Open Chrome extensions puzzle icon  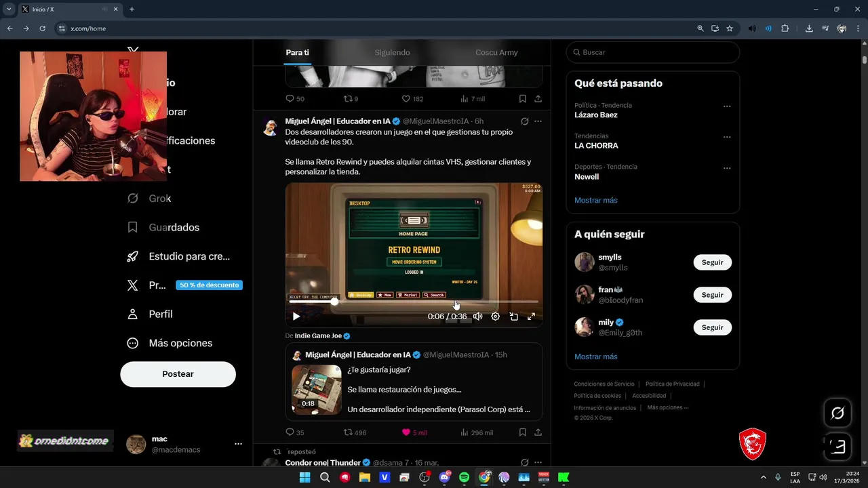point(785,28)
